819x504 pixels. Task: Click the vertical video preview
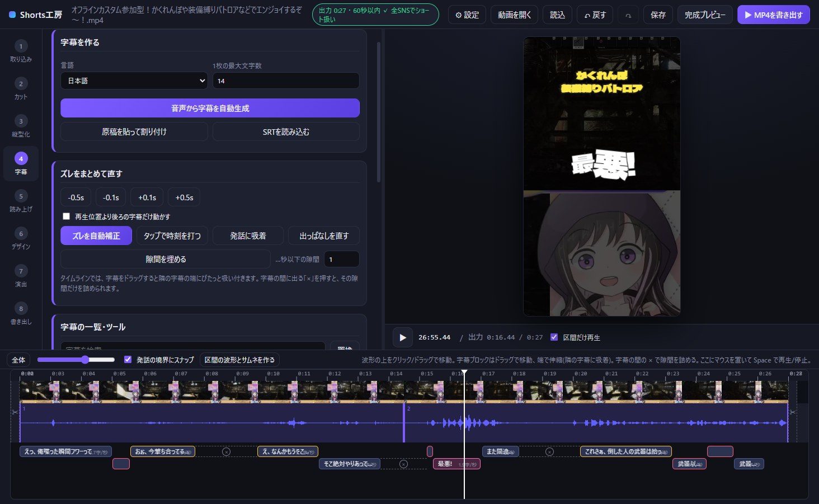[x=602, y=177]
